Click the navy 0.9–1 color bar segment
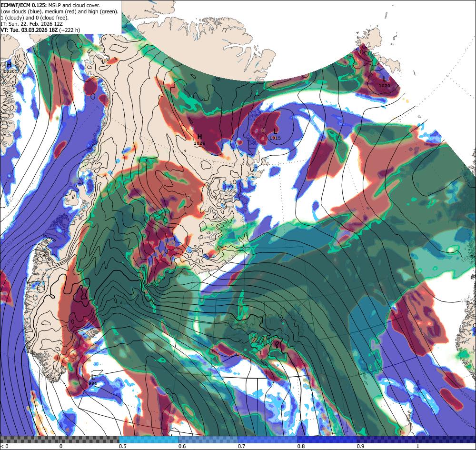 click(386, 440)
